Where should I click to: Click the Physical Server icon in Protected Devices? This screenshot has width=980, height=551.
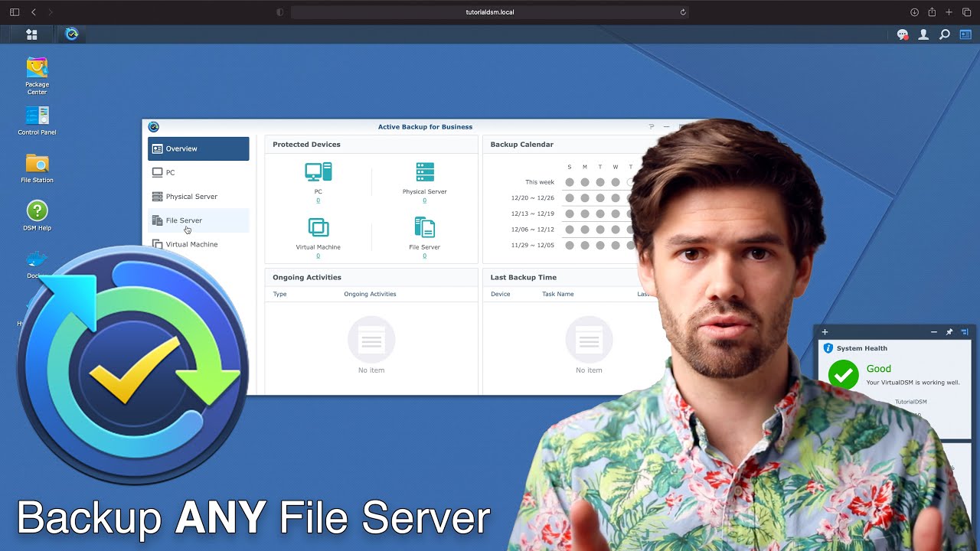click(x=425, y=172)
